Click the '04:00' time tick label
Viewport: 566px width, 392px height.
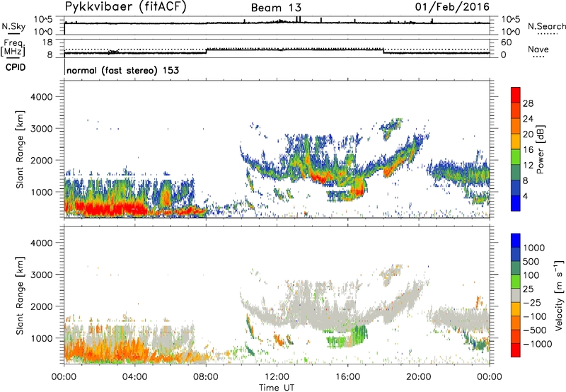point(134,377)
